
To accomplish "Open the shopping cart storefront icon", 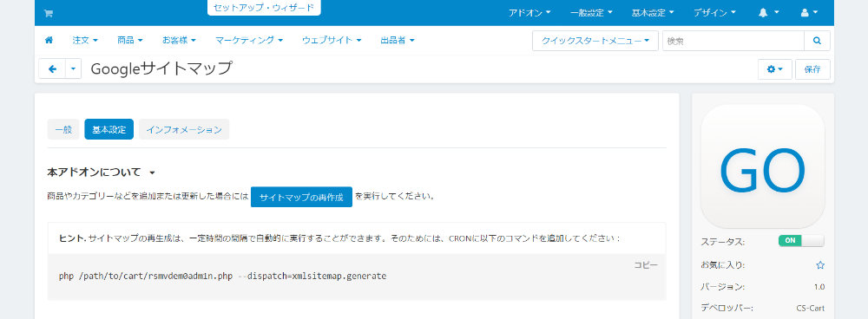I will click(x=48, y=13).
